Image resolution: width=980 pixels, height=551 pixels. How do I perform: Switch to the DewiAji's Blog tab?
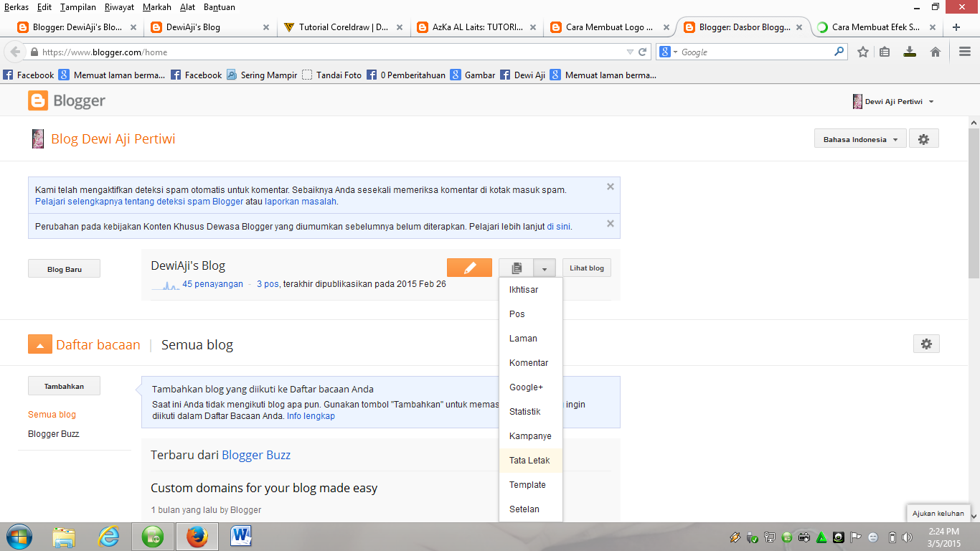point(209,27)
